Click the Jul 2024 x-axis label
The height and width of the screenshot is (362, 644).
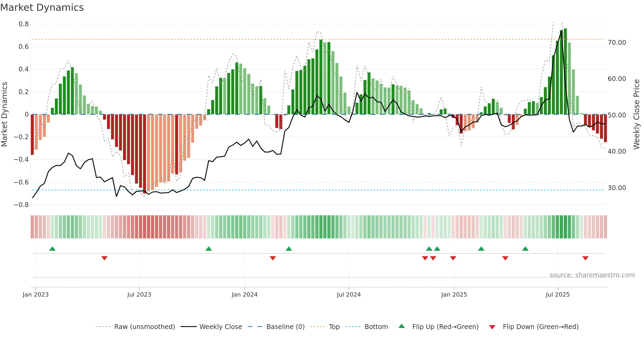tap(349, 295)
